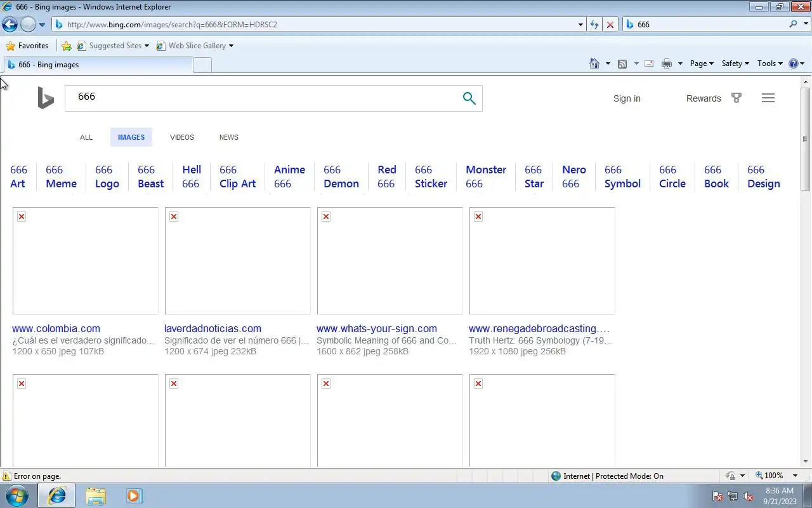Open the Rewards link
This screenshot has width=812, height=508.
704,98
